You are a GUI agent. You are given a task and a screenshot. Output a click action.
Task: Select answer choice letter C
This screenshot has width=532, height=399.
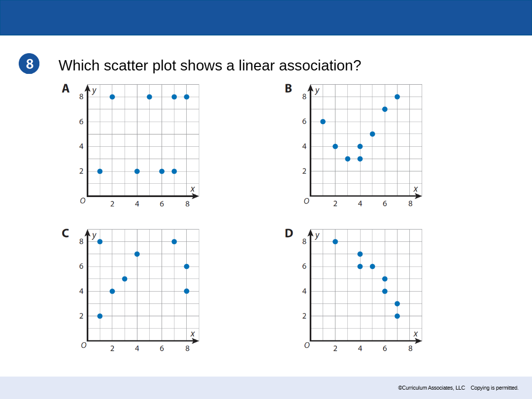(x=66, y=233)
